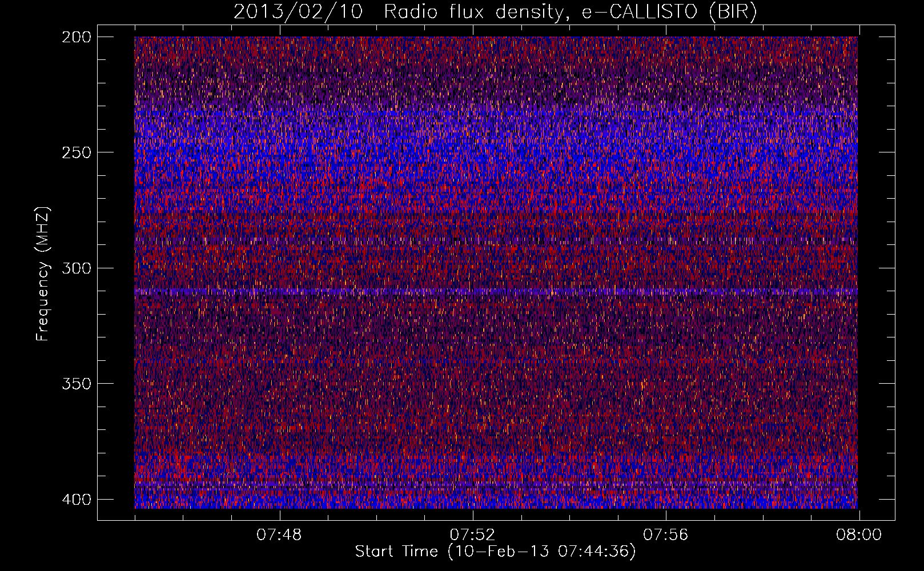Click the 250 frequency tick label

(x=77, y=152)
